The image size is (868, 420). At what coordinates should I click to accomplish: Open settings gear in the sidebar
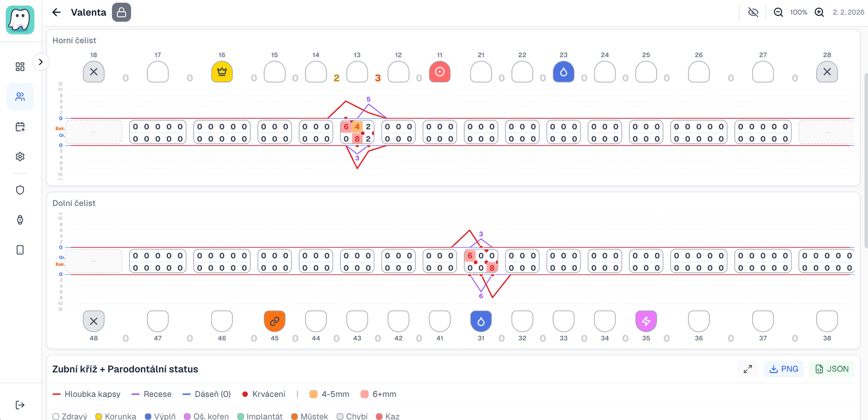20,156
